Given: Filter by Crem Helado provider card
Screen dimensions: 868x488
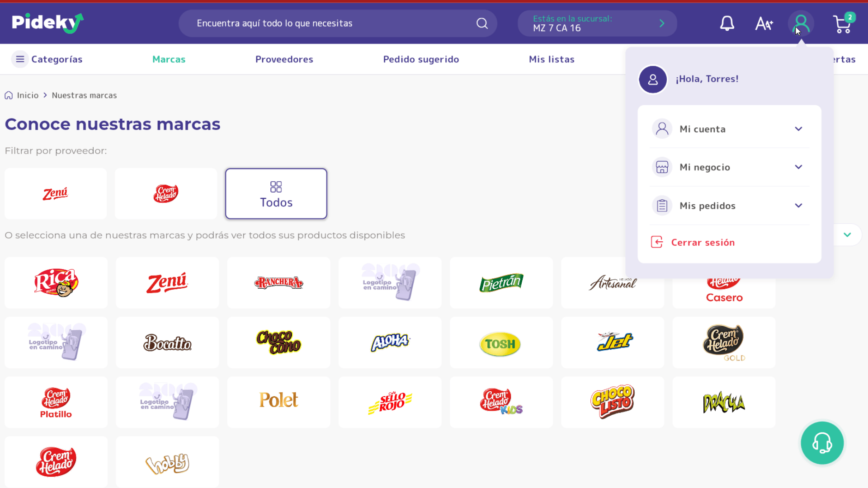Looking at the screenshot, I should (166, 194).
